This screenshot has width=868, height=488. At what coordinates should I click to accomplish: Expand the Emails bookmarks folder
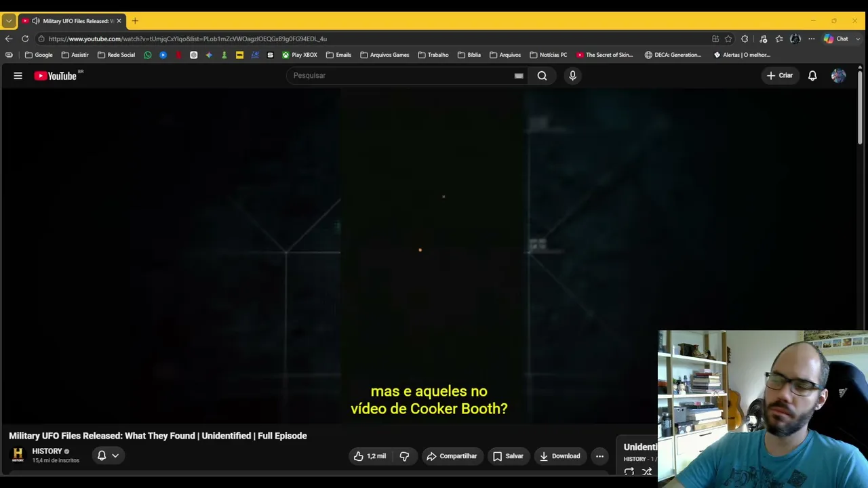[x=338, y=55]
